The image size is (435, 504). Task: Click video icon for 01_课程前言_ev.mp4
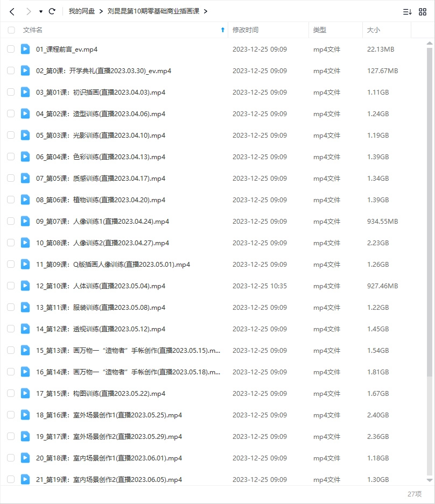pos(25,49)
